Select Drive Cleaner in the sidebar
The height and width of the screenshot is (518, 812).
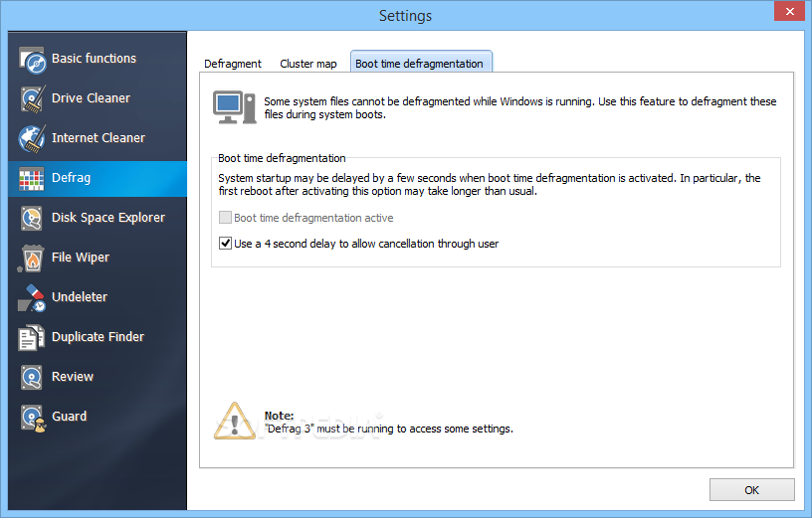click(98, 98)
